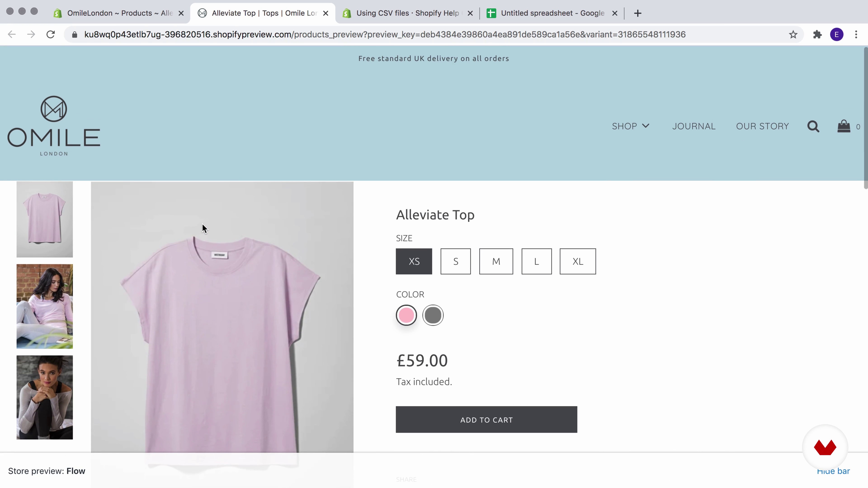Reload the page

51,34
